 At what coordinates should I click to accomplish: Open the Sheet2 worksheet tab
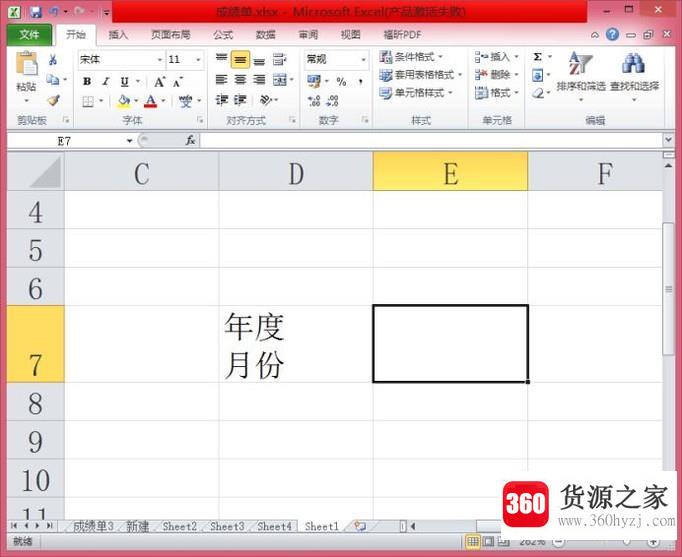[x=179, y=527]
